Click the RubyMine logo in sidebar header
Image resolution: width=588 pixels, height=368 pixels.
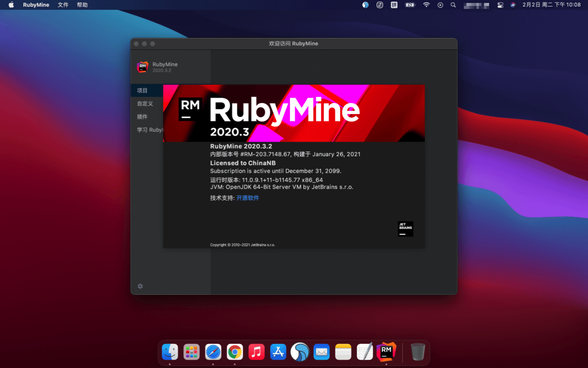[143, 67]
